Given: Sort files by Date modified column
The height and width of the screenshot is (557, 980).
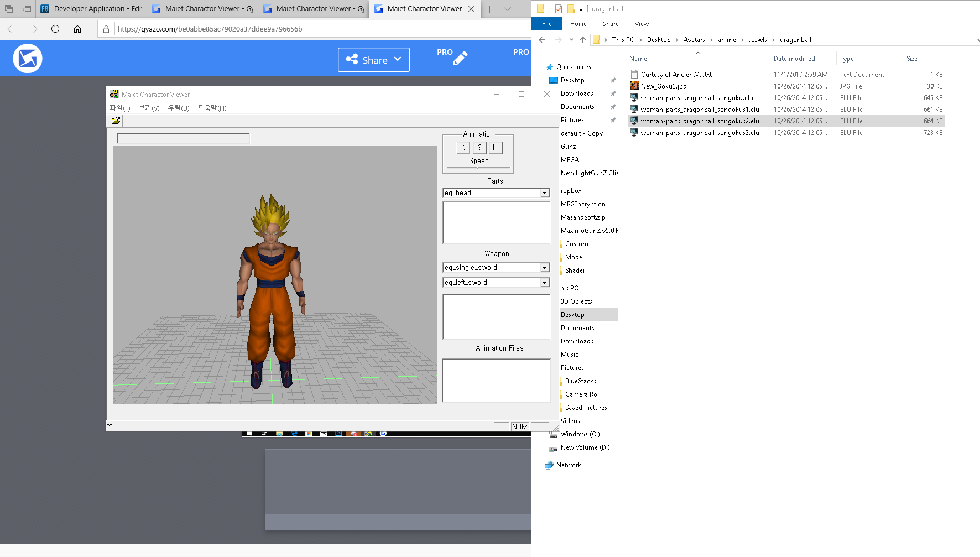Looking at the screenshot, I should point(794,59).
